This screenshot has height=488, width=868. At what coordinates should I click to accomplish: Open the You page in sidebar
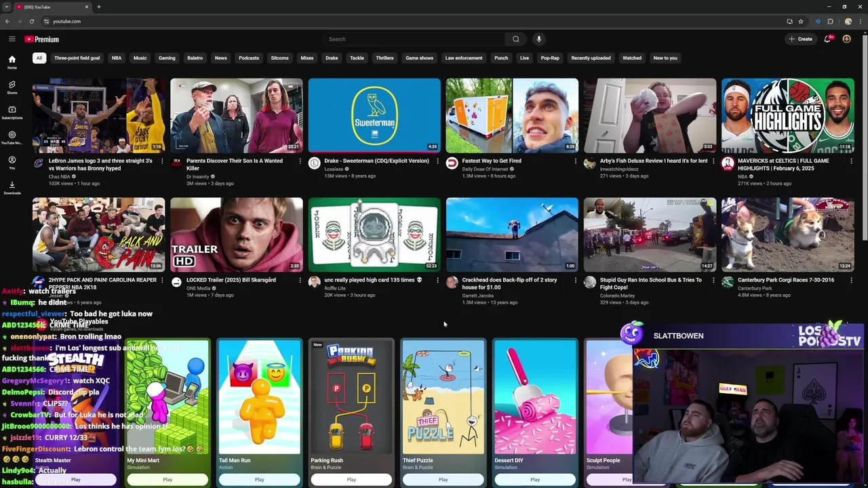point(12,163)
